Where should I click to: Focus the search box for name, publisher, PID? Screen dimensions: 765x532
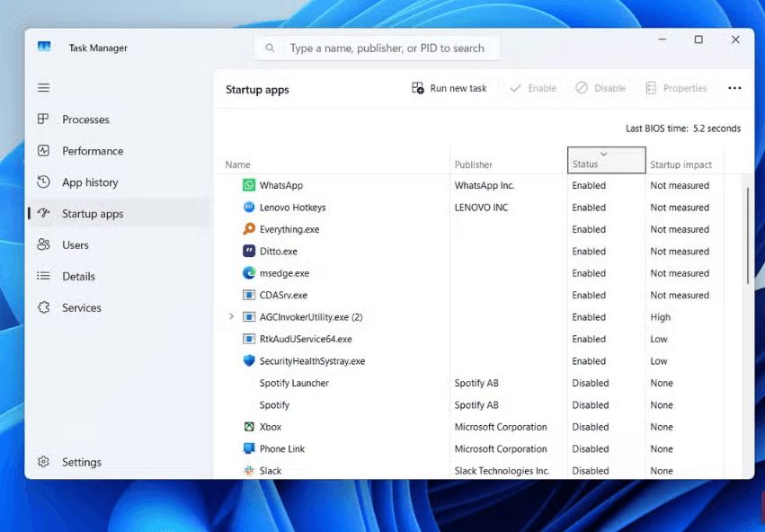pyautogui.click(x=378, y=48)
